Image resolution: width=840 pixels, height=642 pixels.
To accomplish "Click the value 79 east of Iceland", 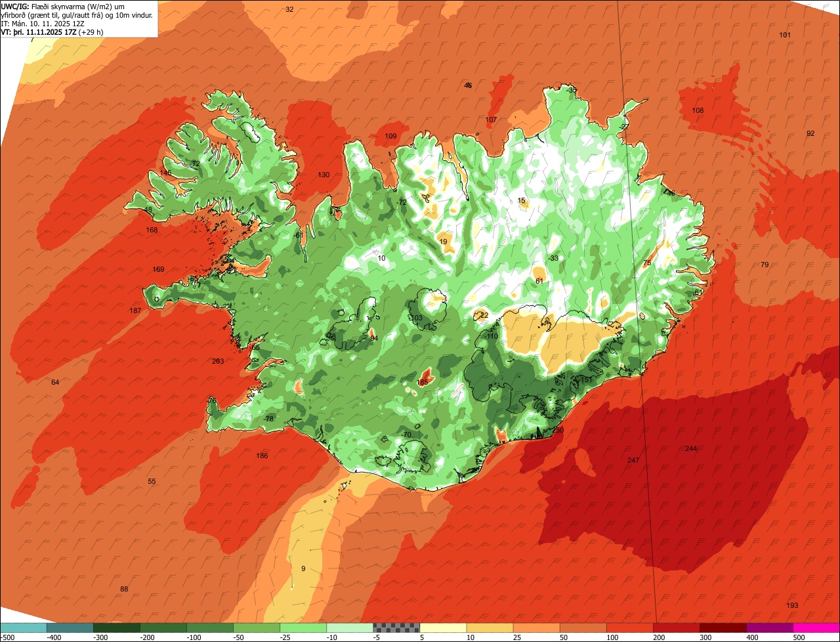I will [765, 265].
